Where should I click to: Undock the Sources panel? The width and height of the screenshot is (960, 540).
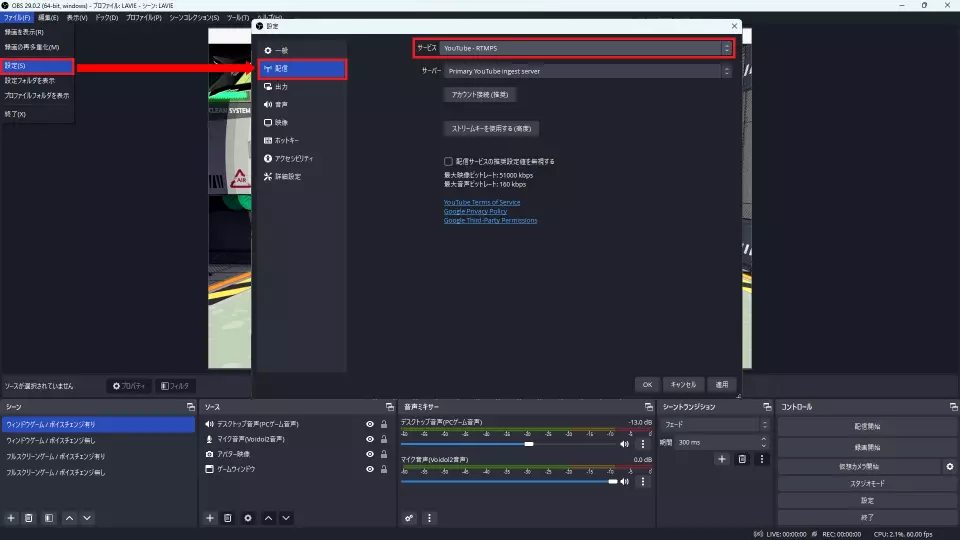pos(389,407)
